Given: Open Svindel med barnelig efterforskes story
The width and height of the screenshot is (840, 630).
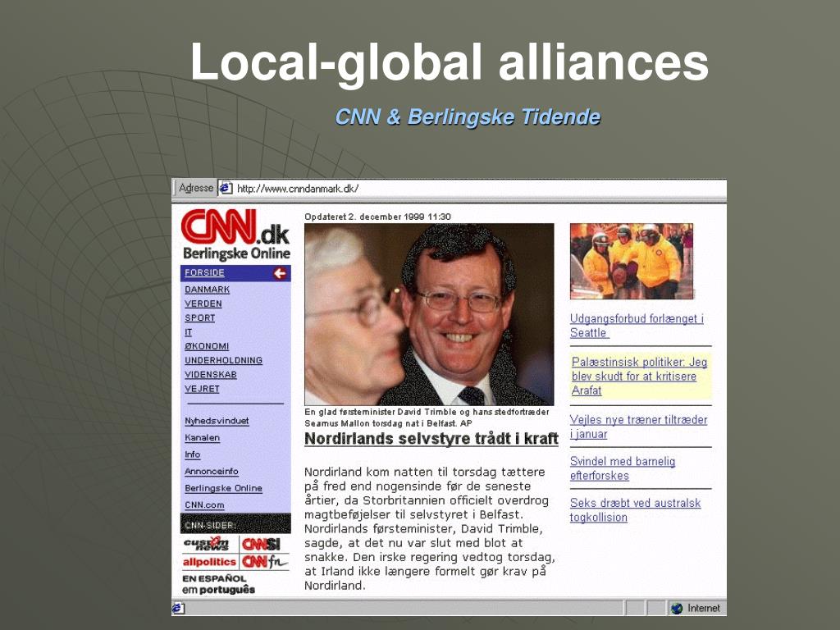Looking at the screenshot, I should pos(623,468).
